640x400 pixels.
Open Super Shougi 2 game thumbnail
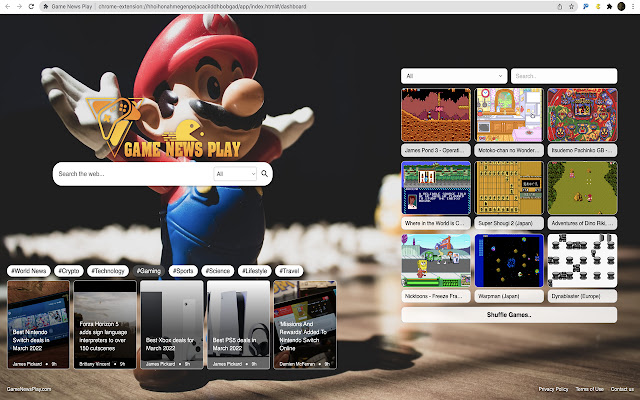509,188
